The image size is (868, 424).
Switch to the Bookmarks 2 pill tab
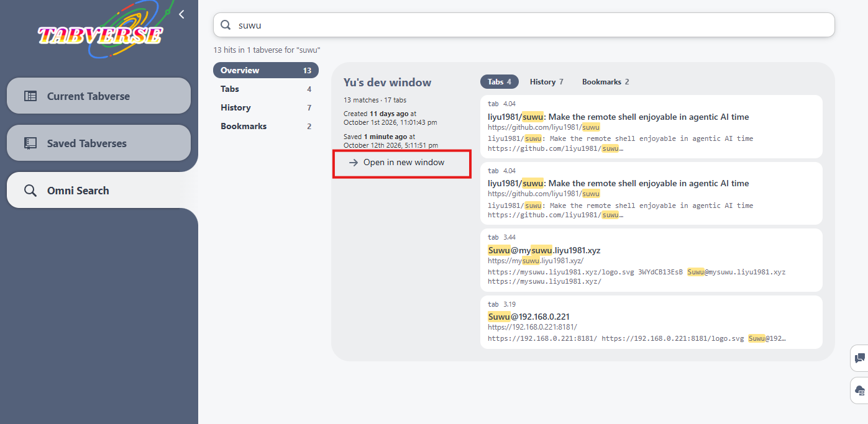(x=605, y=82)
